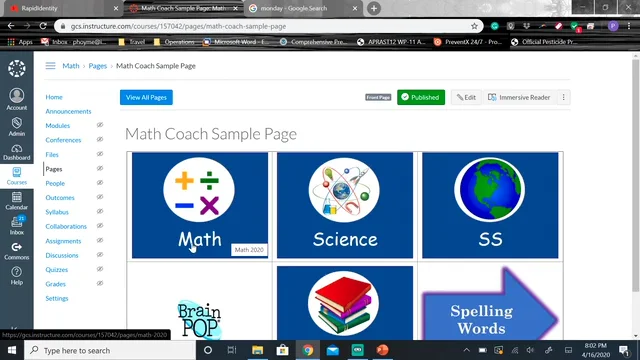Switch to the monday Google Search tab
This screenshot has width=640, height=360.
[304, 8]
